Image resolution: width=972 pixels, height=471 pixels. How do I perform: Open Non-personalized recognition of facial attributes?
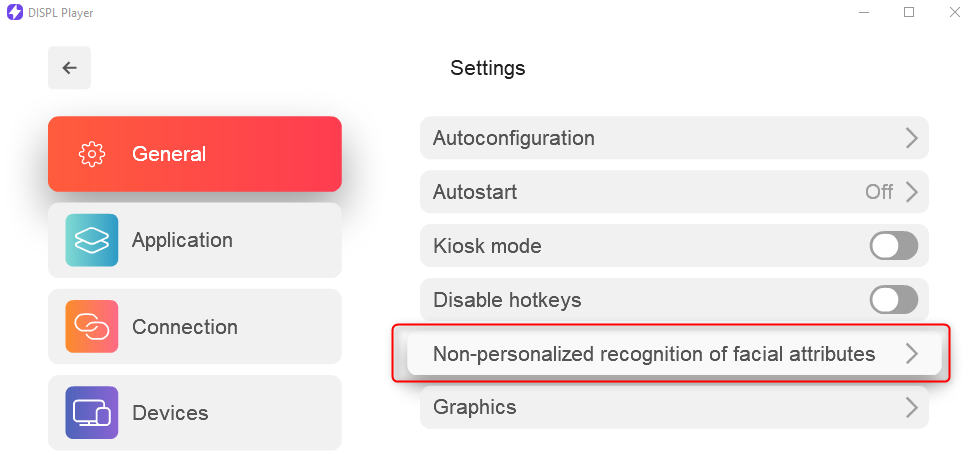674,354
